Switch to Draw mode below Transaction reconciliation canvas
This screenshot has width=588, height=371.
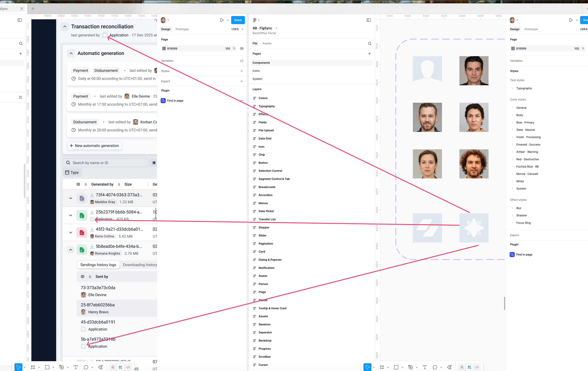pos(113,367)
